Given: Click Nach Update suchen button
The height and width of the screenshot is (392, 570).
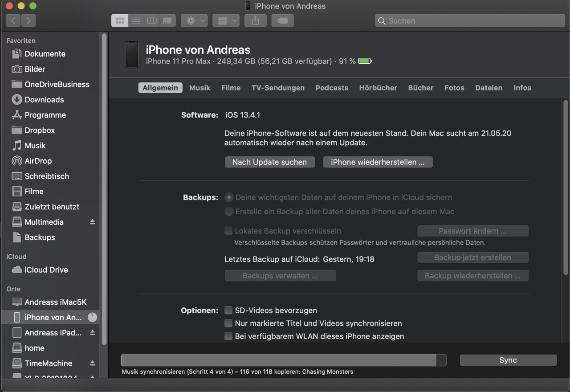Looking at the screenshot, I should coord(269,162).
